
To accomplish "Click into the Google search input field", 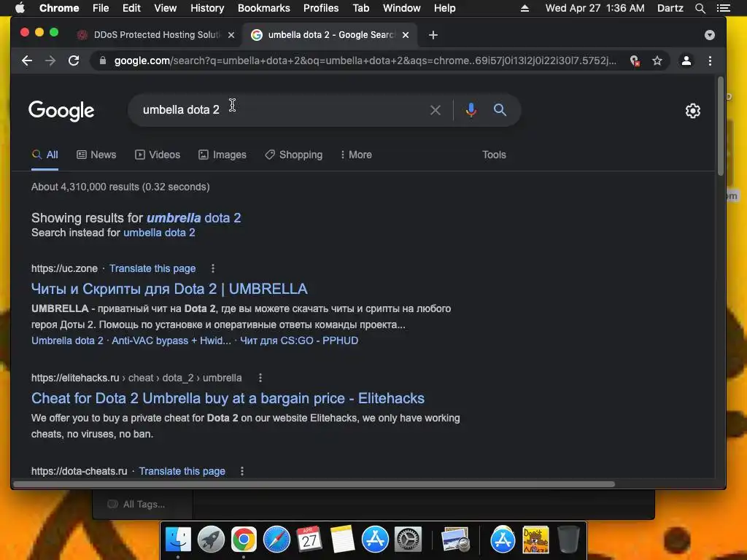I will click(281, 110).
